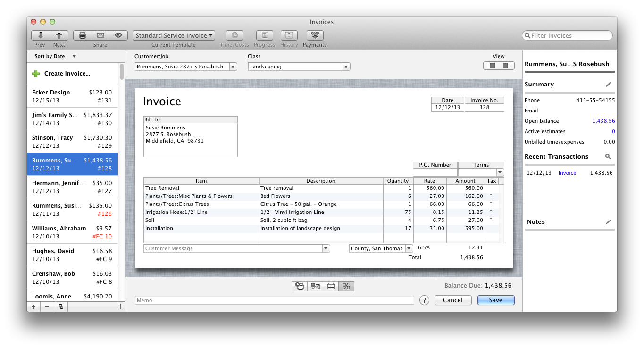Click the Tax mark on the Soil row
This screenshot has width=644, height=349.
tap(491, 220)
